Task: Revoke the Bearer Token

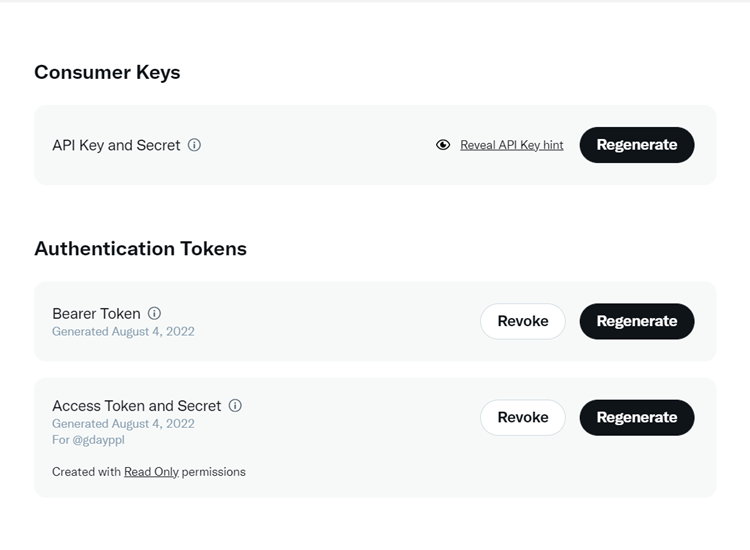Action: [523, 321]
